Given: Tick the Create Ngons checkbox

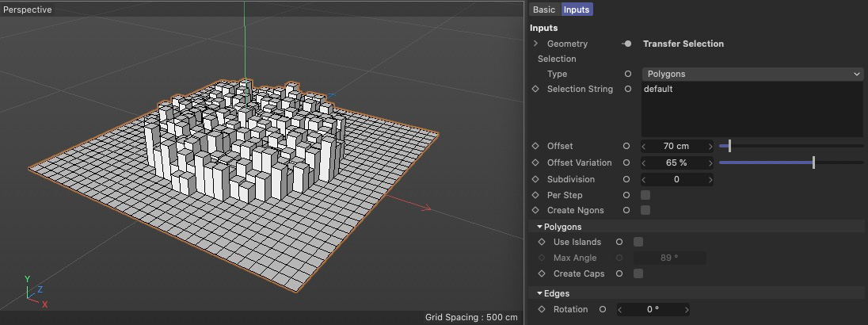Looking at the screenshot, I should (x=645, y=210).
